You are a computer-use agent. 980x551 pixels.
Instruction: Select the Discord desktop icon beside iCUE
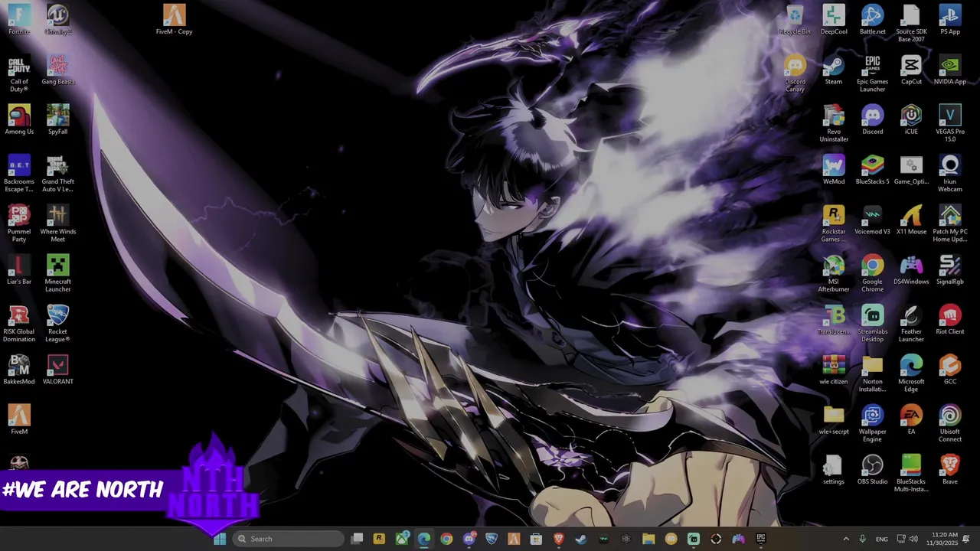[x=873, y=119]
